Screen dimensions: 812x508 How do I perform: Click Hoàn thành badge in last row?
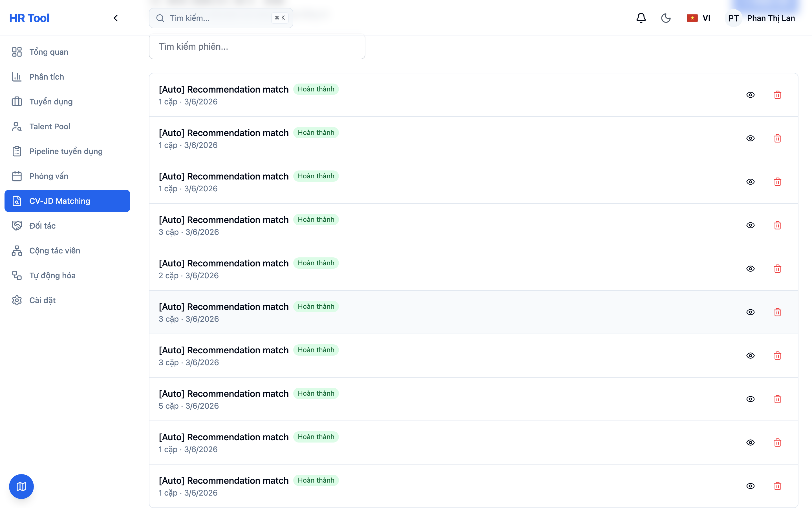click(316, 480)
